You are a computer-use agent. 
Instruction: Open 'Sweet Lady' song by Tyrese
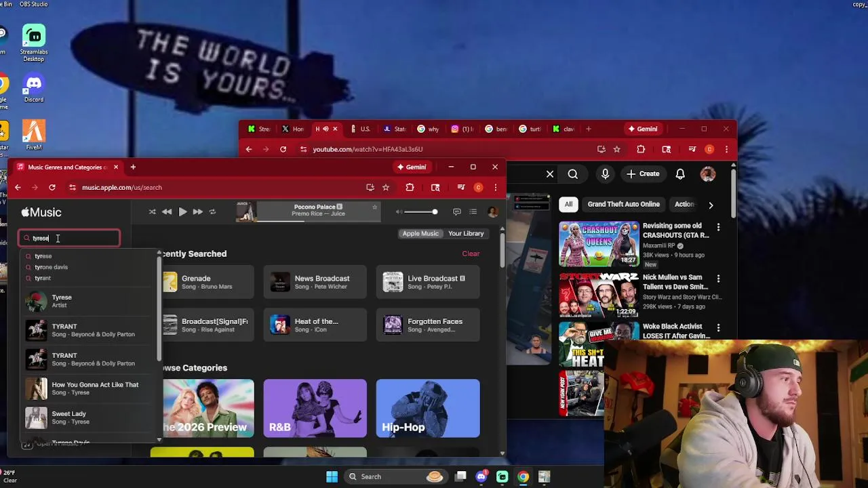click(x=88, y=418)
